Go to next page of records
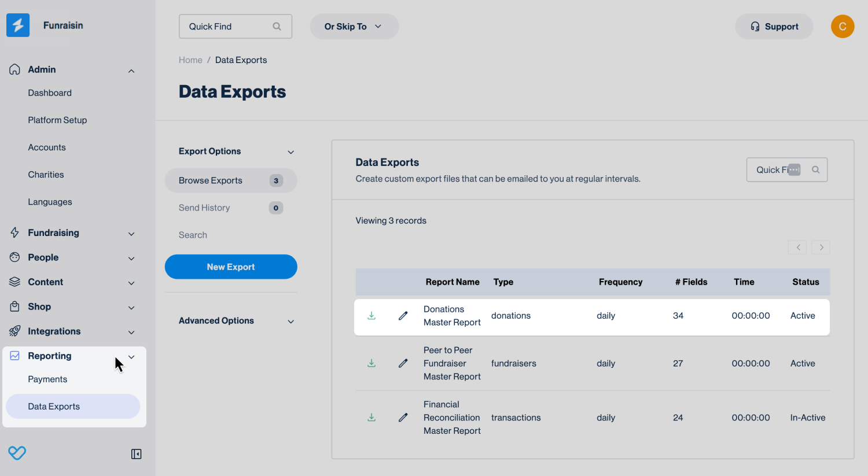This screenshot has height=476, width=868. pyautogui.click(x=821, y=248)
